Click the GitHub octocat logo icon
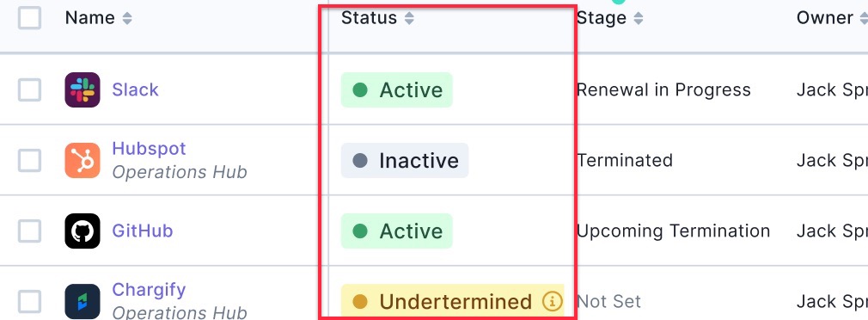 [83, 231]
